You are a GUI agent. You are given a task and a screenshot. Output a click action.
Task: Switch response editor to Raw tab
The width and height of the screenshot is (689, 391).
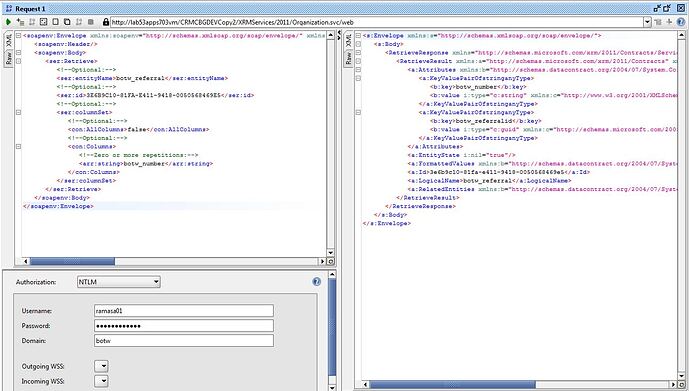click(x=348, y=58)
